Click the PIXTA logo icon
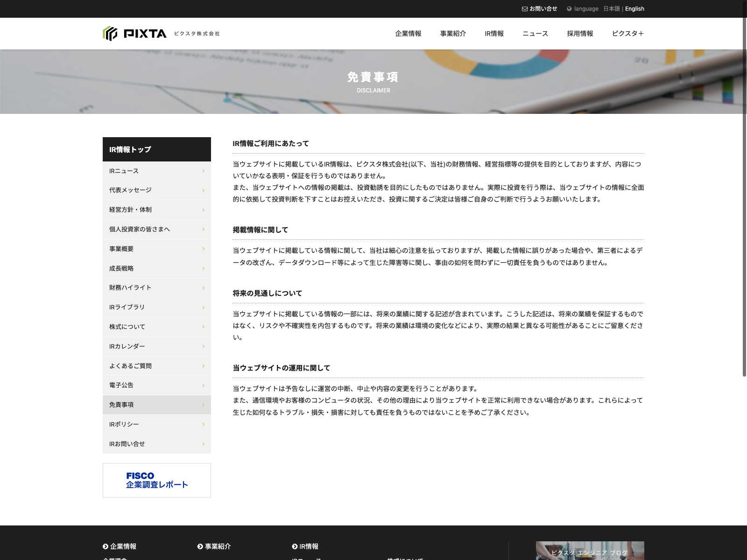747x560 pixels. point(110,34)
